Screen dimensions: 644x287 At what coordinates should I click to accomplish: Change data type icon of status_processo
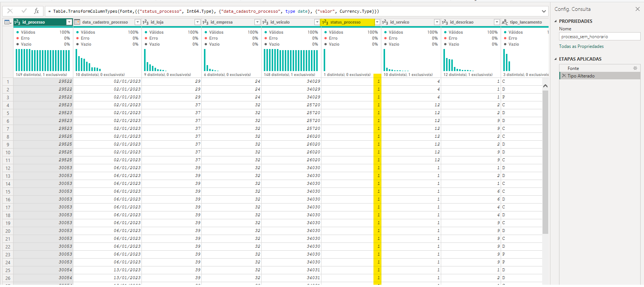pos(325,22)
